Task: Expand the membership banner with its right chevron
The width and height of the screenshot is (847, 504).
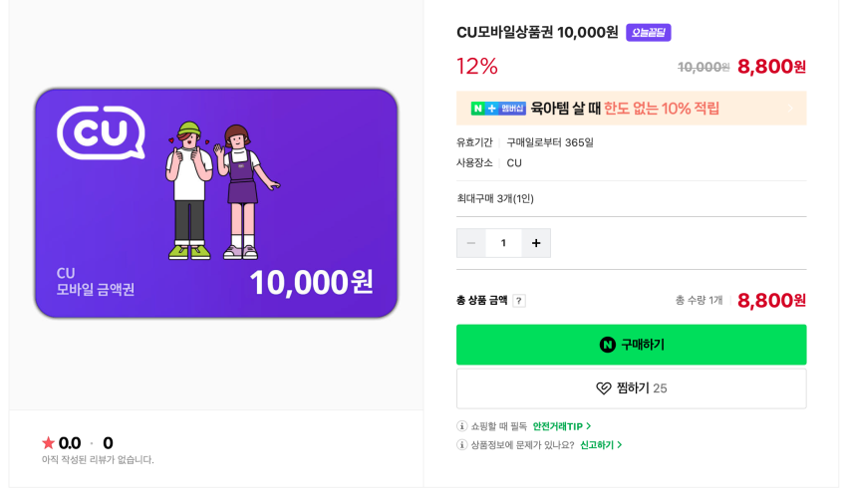Action: 790,109
